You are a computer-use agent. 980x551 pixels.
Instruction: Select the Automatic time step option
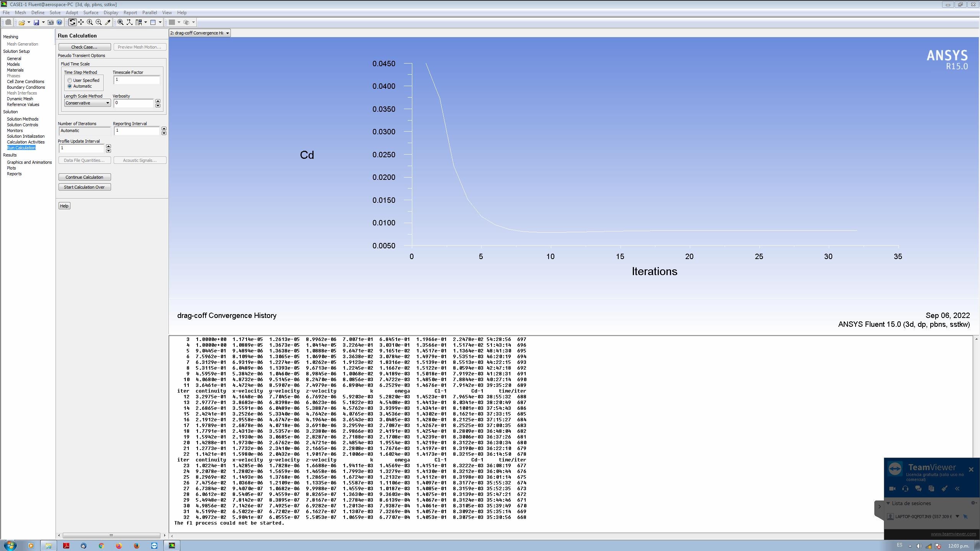(x=70, y=86)
